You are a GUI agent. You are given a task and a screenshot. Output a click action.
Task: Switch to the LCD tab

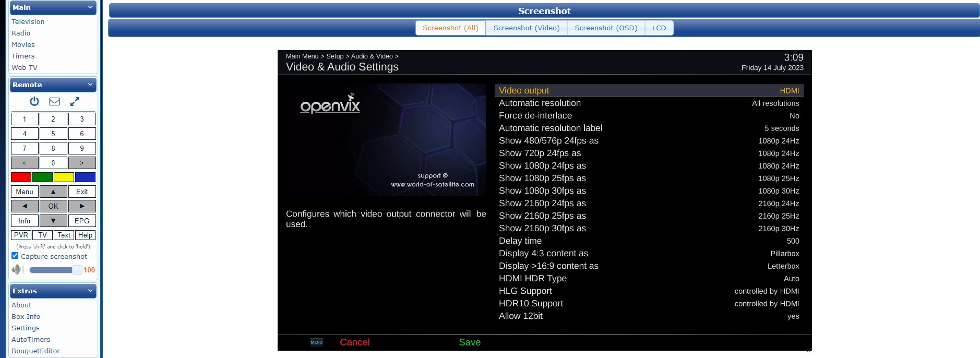[659, 28]
